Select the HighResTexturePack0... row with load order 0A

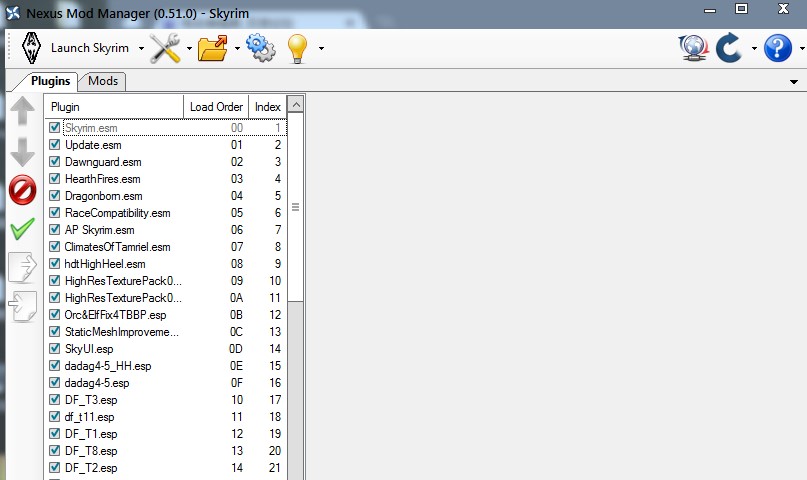[x=166, y=298]
